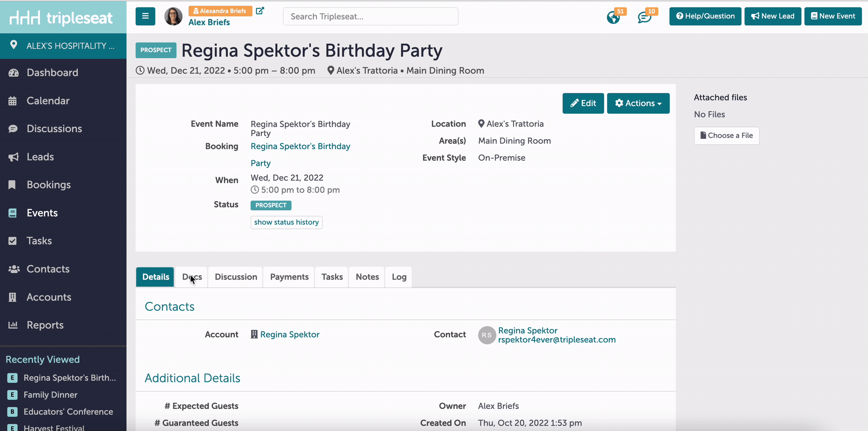
Task: Click the Calendar icon in sidebar
Action: point(13,101)
